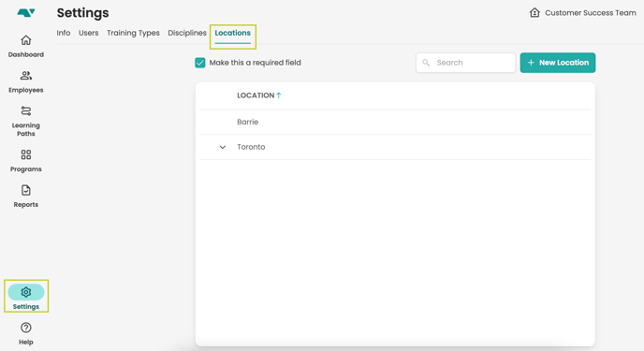Click the New Location button
Viewport: 644px width, 351px height.
click(x=557, y=63)
